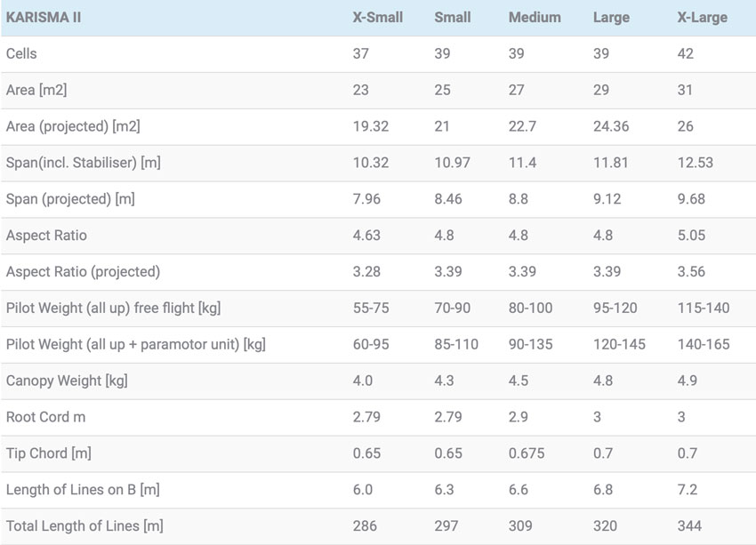756x545 pixels.
Task: Click the paramotor unit weight row label
Action: pyautogui.click(x=136, y=345)
